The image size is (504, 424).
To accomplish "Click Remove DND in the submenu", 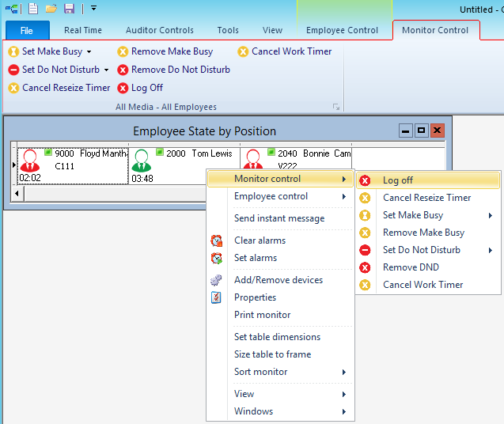I will point(411,267).
